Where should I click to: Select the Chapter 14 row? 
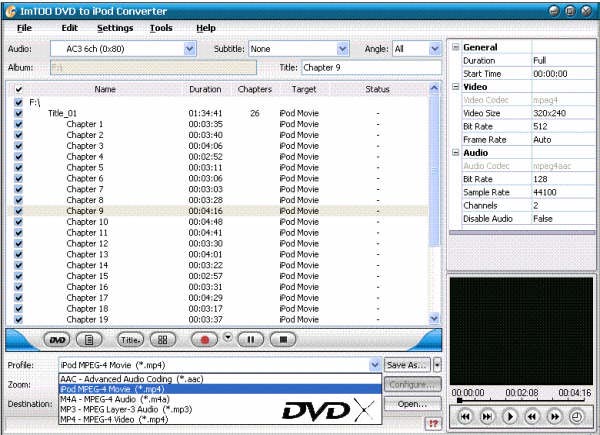click(x=218, y=265)
